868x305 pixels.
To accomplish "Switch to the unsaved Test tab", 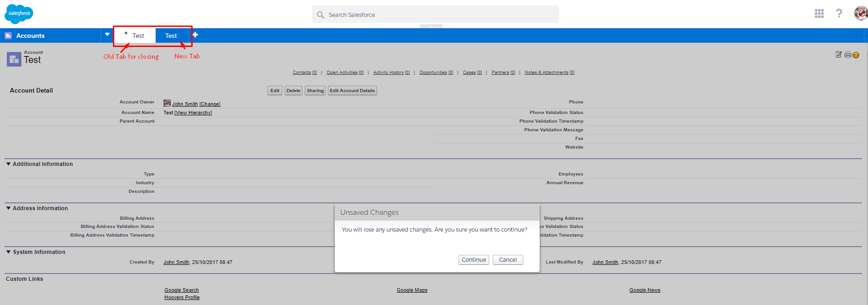I will tap(135, 36).
